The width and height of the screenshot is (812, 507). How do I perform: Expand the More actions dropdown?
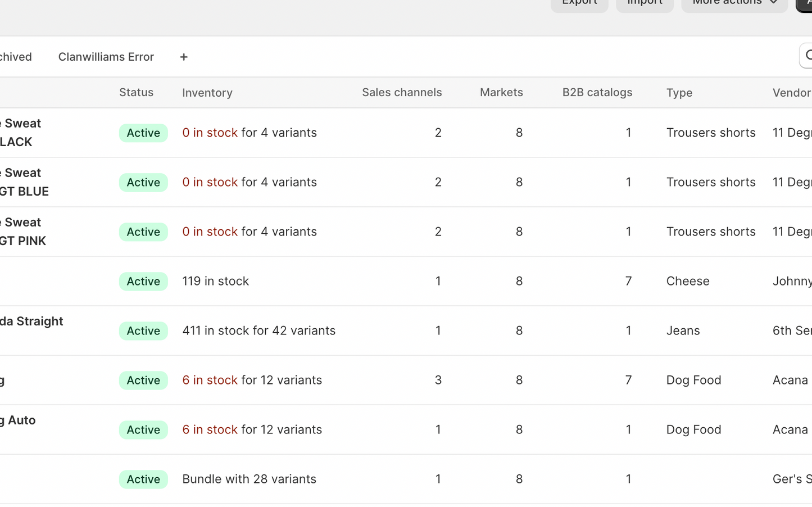click(734, 3)
